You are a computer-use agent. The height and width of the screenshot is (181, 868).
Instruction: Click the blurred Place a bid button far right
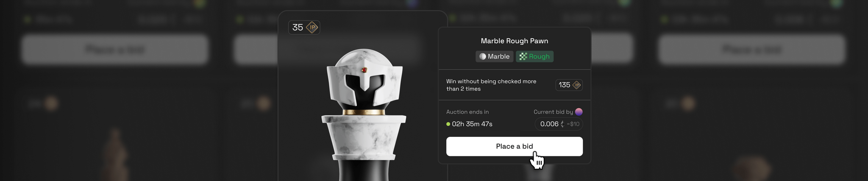coord(751,50)
